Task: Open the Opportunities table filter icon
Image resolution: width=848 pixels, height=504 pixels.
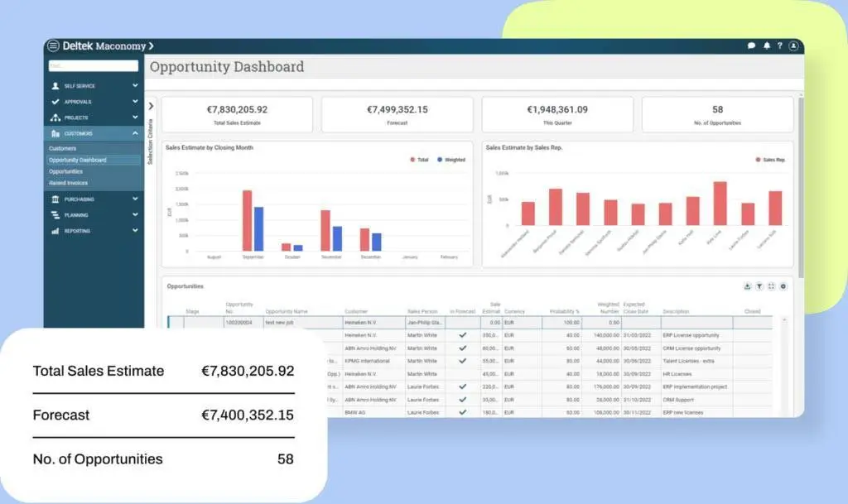Action: (759, 286)
